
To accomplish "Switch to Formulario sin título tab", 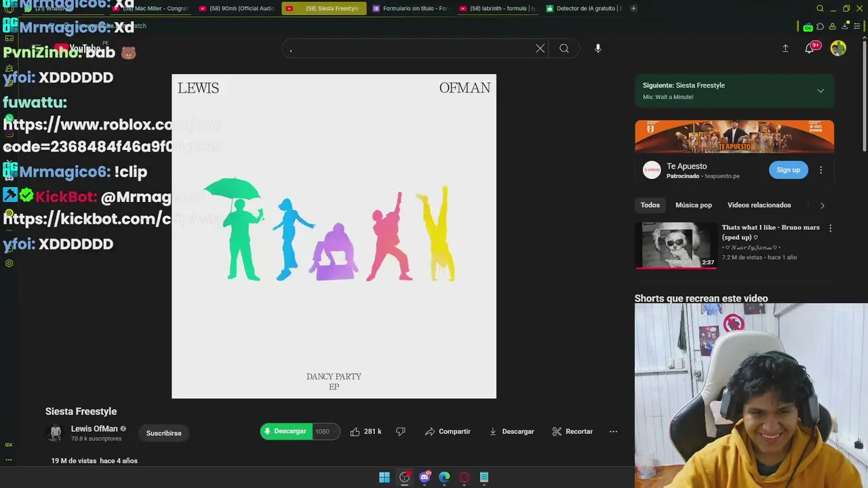I will click(x=411, y=8).
